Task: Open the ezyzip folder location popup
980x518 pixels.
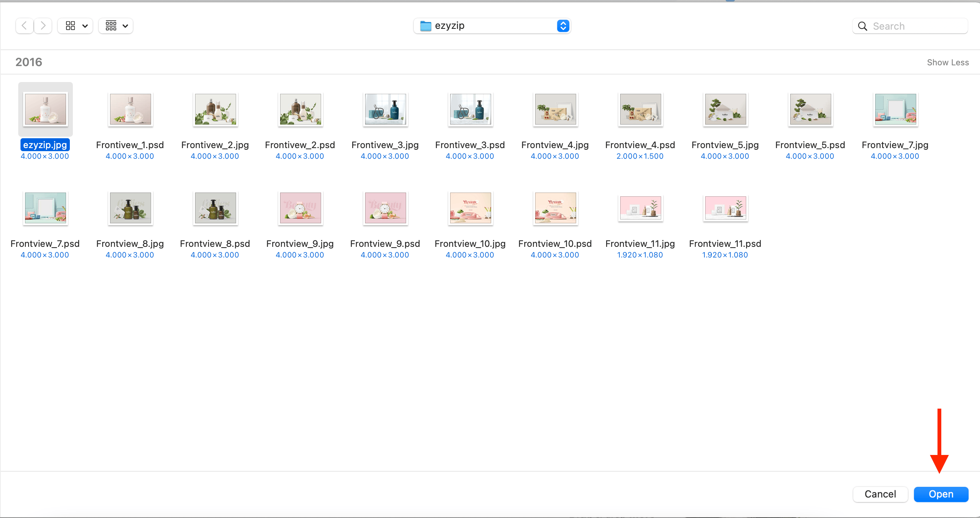Action: [x=492, y=26]
